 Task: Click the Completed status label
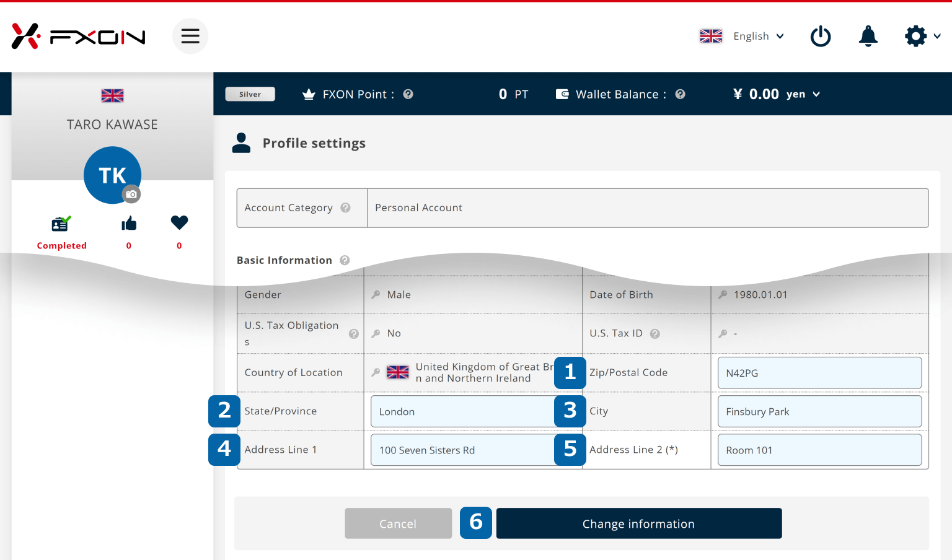click(x=61, y=245)
